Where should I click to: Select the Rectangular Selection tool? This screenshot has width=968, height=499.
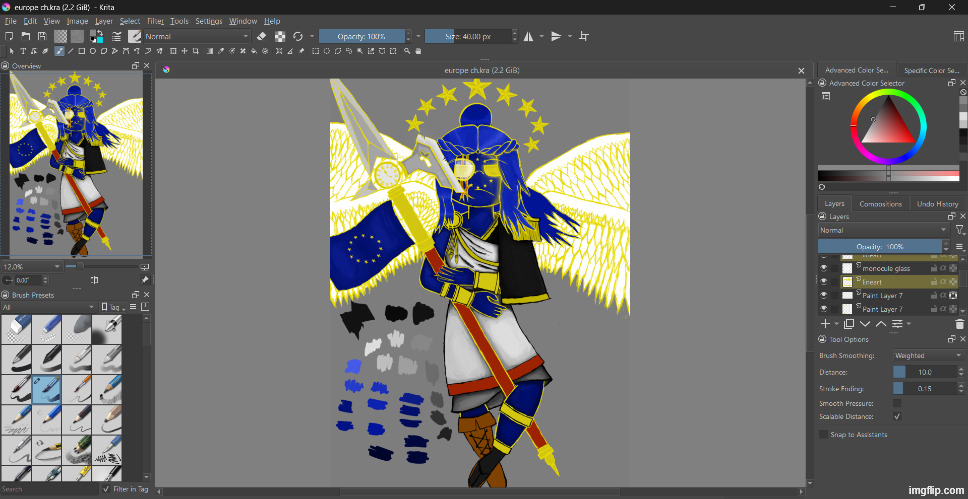pyautogui.click(x=315, y=51)
